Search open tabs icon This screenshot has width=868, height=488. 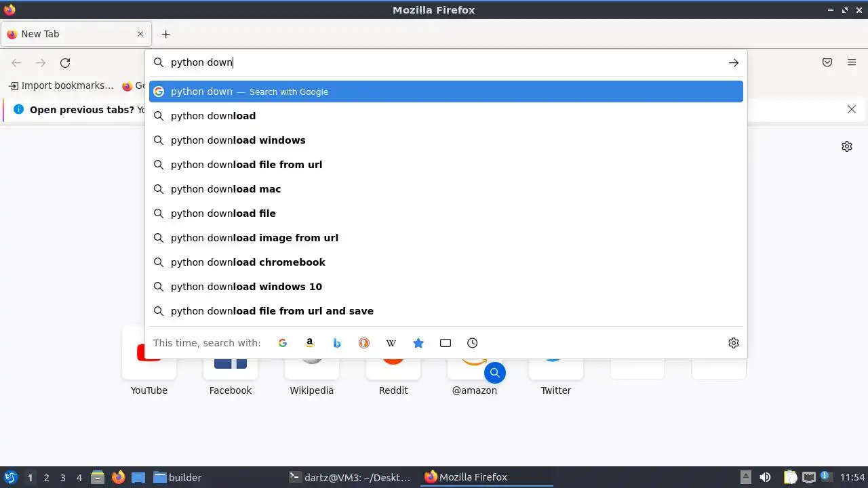446,343
